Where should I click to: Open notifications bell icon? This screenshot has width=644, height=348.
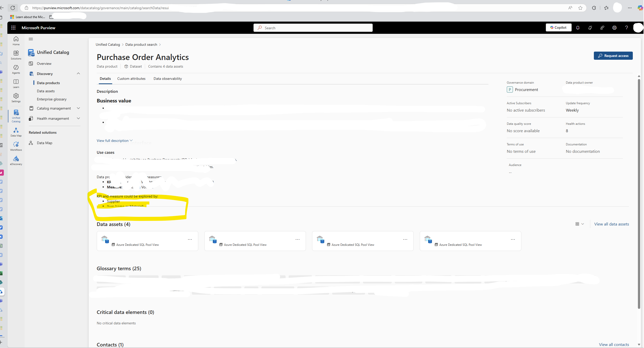click(578, 28)
